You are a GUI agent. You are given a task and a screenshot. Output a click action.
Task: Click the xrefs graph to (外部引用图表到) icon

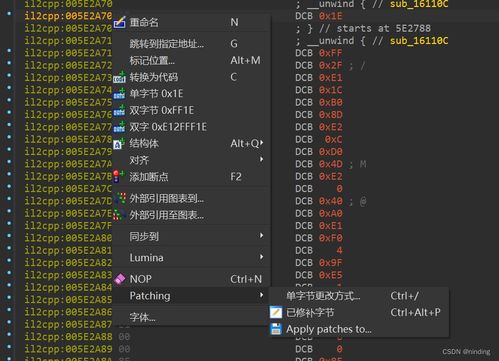[119, 198]
